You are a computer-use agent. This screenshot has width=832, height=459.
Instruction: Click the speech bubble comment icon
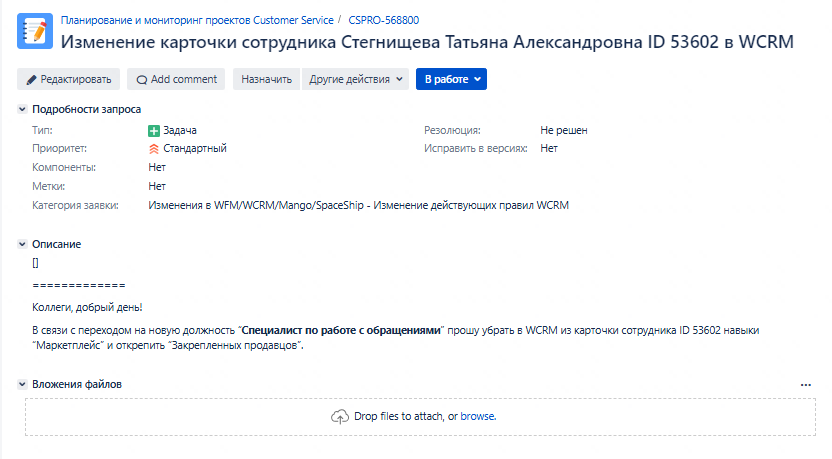(x=142, y=80)
